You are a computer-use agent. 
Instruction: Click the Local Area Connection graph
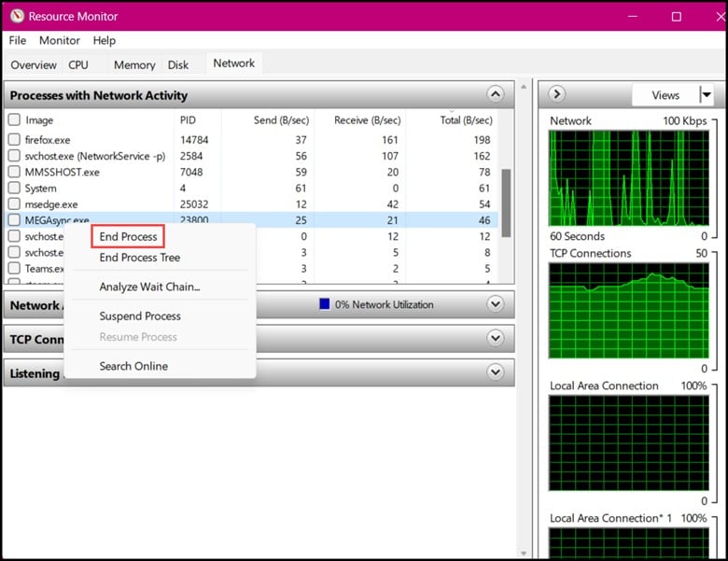pos(629,443)
